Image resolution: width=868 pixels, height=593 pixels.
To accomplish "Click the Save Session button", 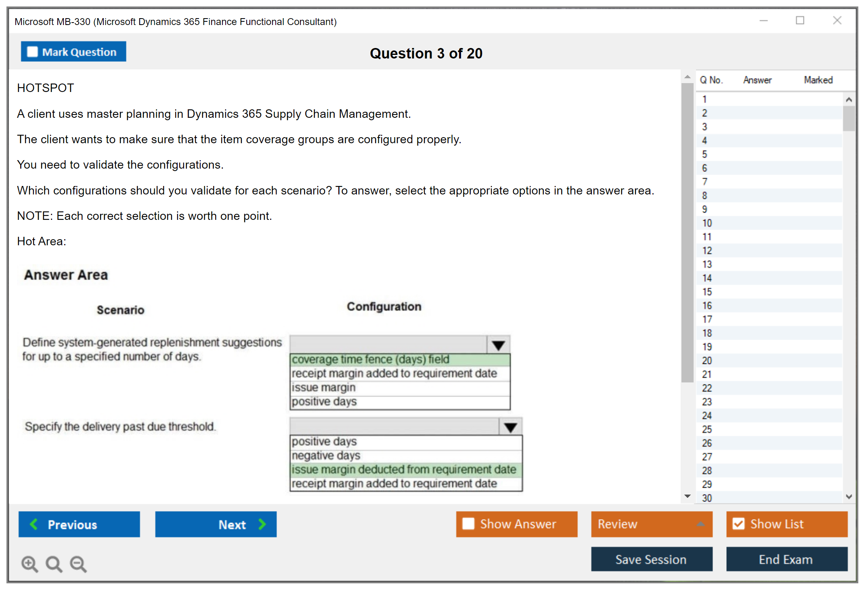I will click(x=651, y=559).
